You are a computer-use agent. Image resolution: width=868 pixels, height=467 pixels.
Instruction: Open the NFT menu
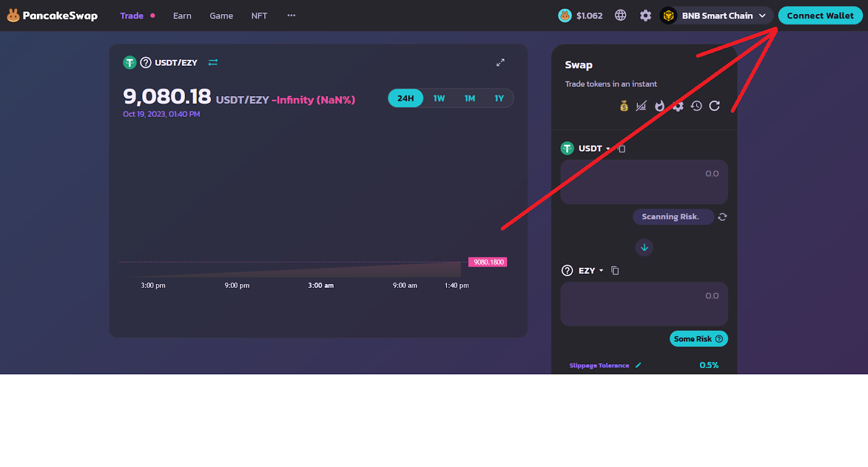tap(259, 16)
